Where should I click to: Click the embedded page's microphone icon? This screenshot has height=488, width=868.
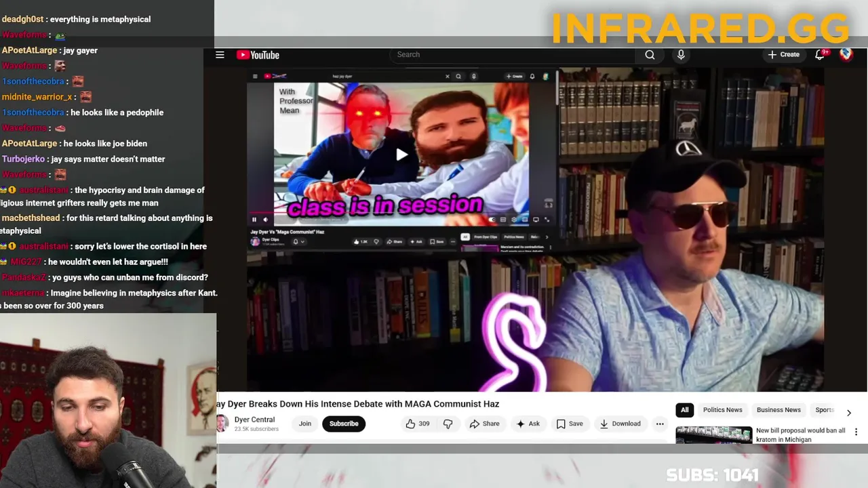click(474, 77)
